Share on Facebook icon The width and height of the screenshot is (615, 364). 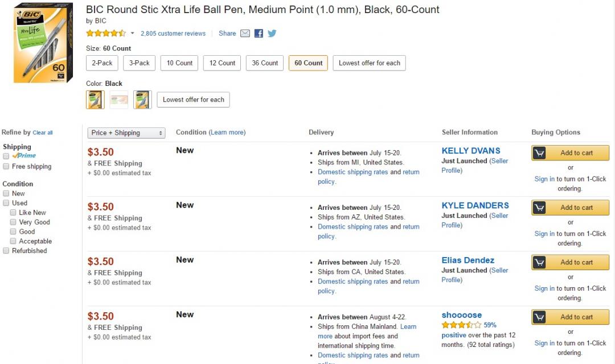tap(259, 34)
